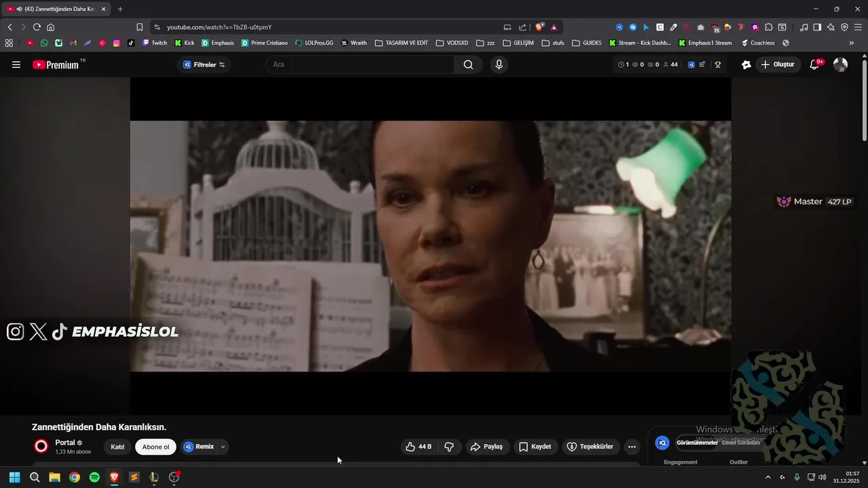Open WhatsApp bookmark icon
The height and width of the screenshot is (488, 868).
(x=44, y=43)
